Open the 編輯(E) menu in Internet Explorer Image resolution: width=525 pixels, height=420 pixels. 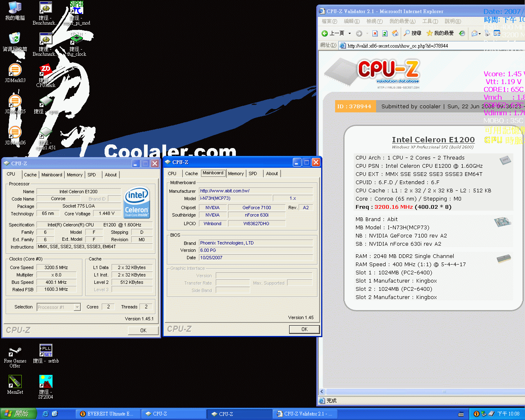[352, 21]
